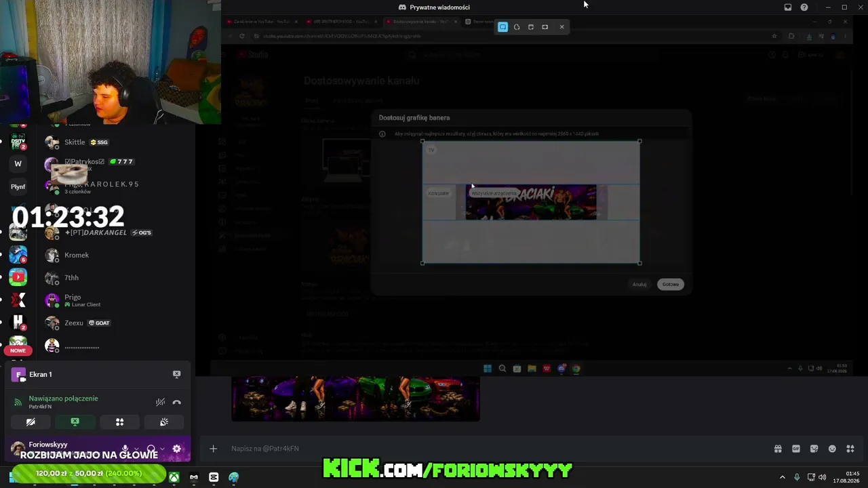
Task: Open the red YouTube-logo server icon
Action: [x=18, y=277]
